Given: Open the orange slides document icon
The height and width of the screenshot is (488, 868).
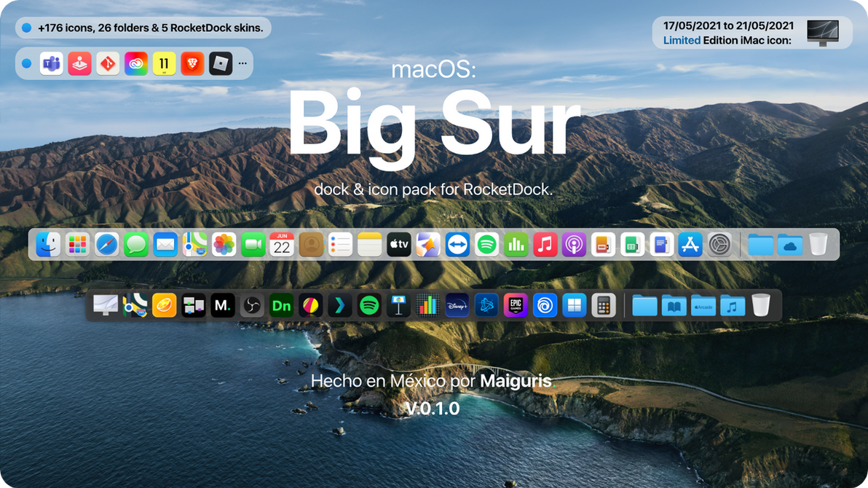Looking at the screenshot, I should click(x=604, y=244).
